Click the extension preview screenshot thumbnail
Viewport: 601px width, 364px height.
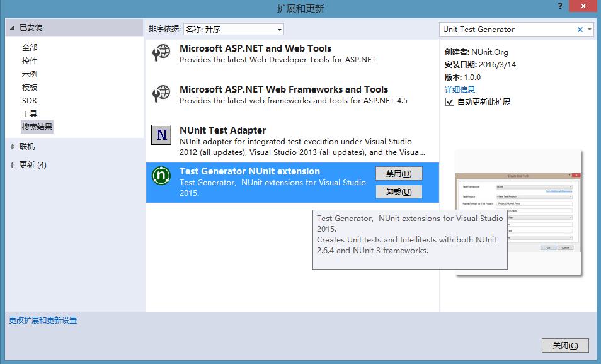point(518,213)
